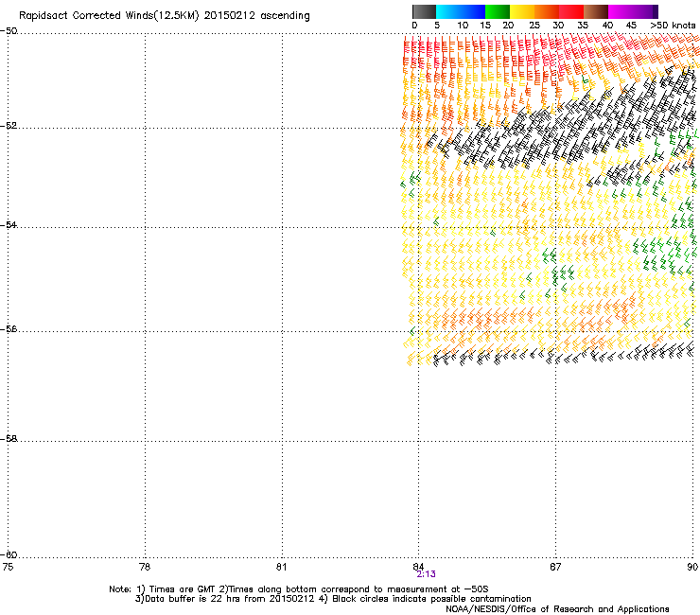700x615 pixels.
Task: Click the '-54' latitude axis label
Action: tap(9, 224)
